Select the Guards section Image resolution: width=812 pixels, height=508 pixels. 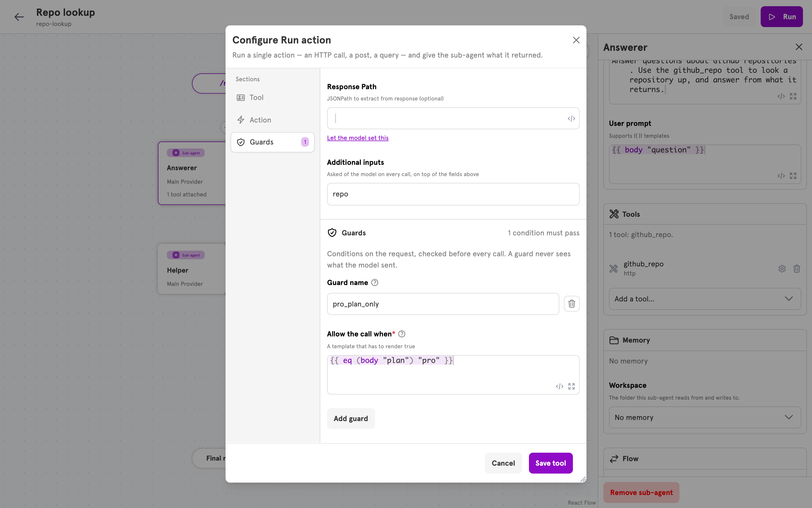point(272,142)
